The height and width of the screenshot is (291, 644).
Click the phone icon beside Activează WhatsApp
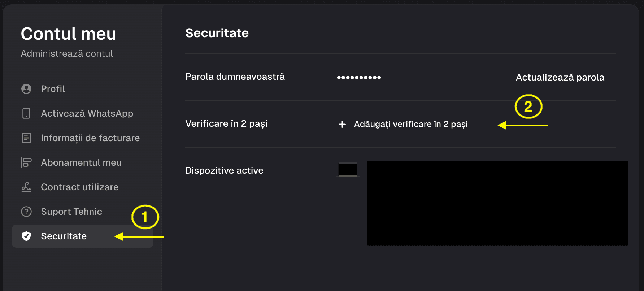26,113
